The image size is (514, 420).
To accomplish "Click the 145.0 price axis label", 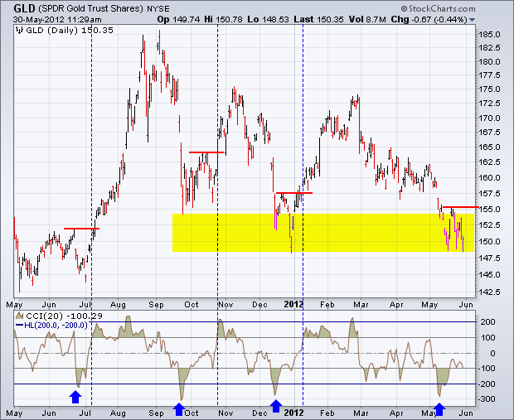I will pyautogui.click(x=489, y=274).
